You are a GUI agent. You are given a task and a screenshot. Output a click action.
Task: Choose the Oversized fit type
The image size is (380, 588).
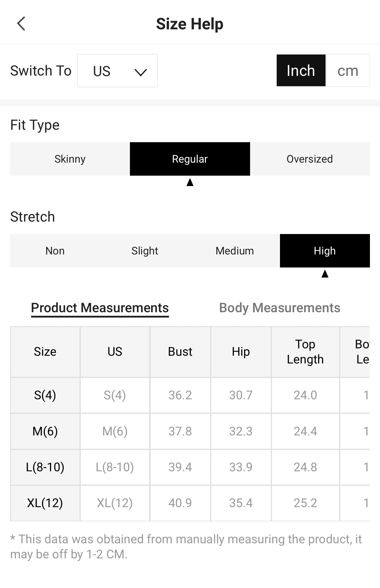point(310,159)
